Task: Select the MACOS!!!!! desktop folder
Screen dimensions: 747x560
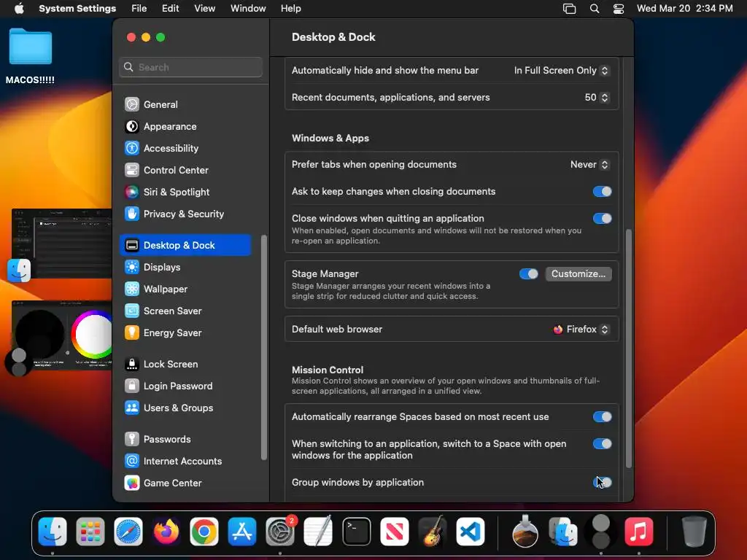Action: [30, 57]
